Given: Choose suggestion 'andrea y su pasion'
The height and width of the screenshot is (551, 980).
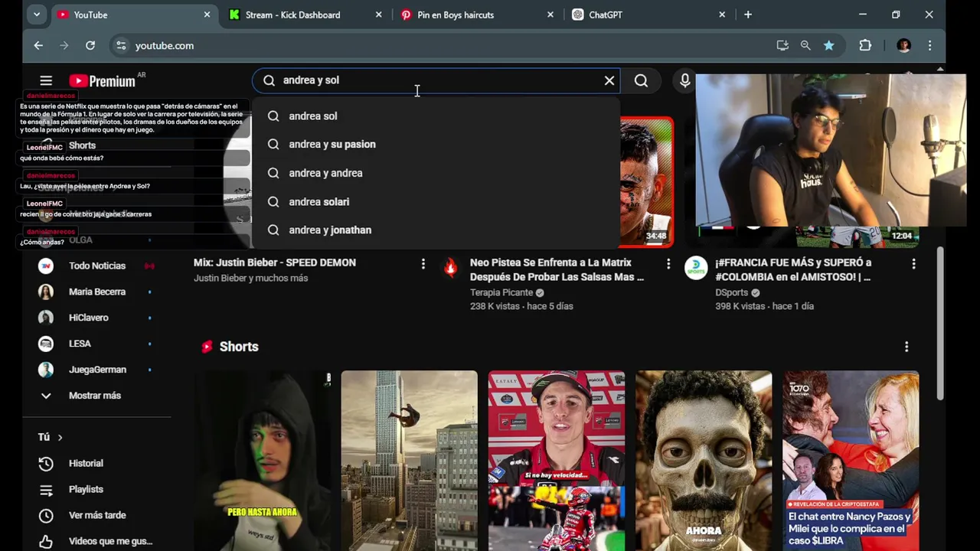Looking at the screenshot, I should tap(436, 144).
